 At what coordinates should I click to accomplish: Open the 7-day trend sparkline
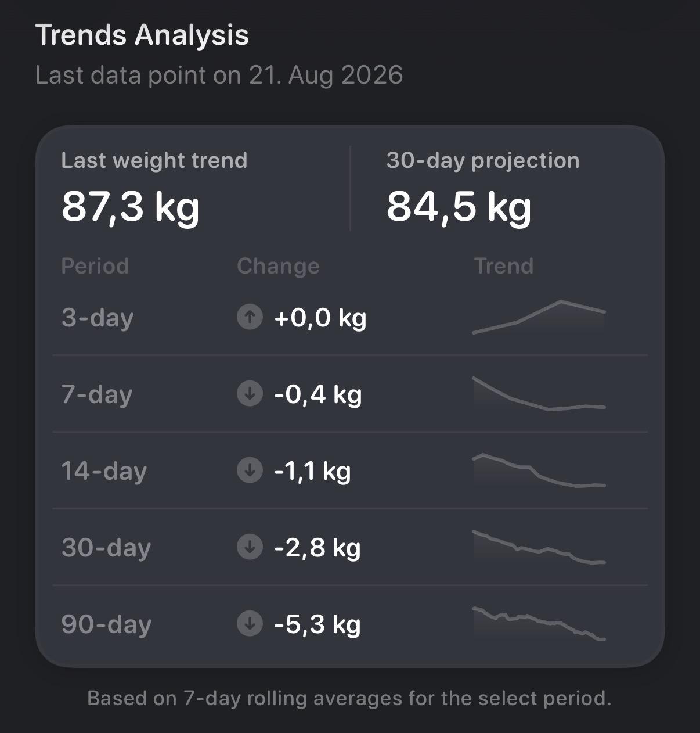pyautogui.click(x=539, y=394)
